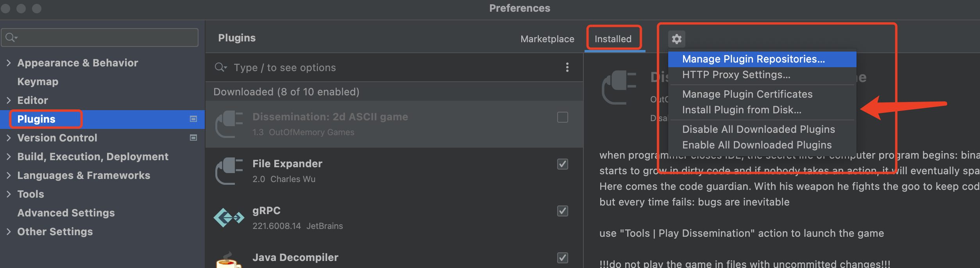Viewport: 980px width, 268px height.
Task: Uncheck the gRPC plugin checkbox
Action: [x=562, y=211]
